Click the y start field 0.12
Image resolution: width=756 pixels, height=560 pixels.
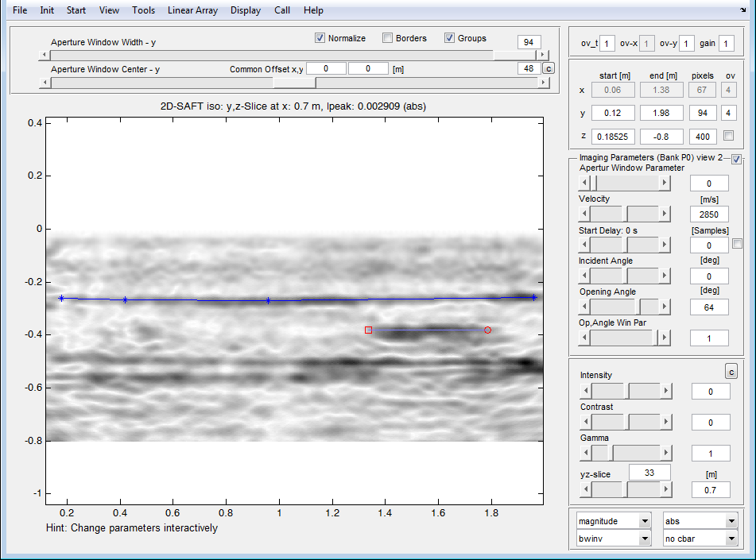[613, 113]
